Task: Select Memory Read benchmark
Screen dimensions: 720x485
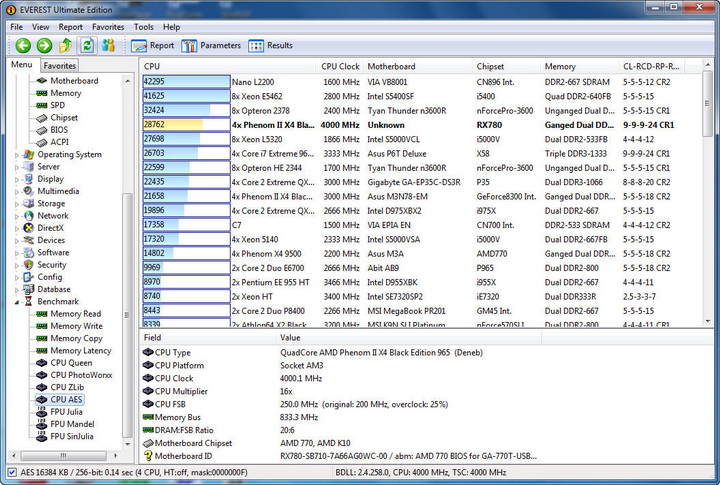Action: [x=75, y=314]
